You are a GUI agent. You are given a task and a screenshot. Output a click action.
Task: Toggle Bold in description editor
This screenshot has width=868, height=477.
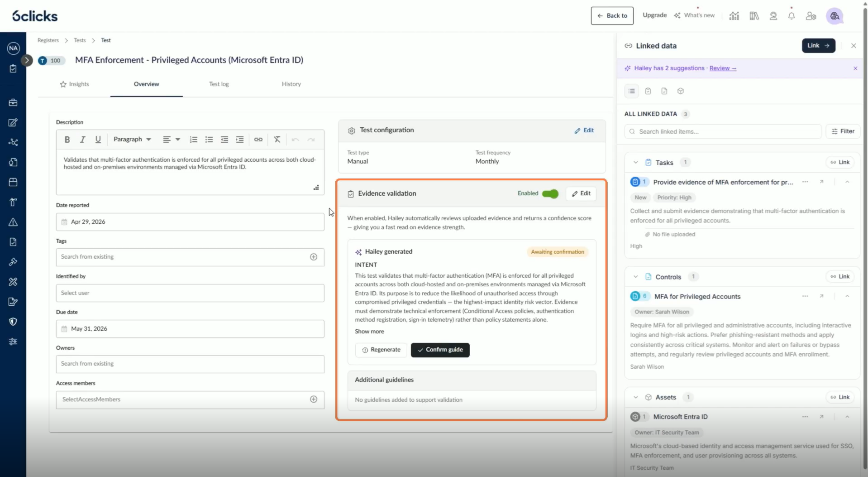click(67, 140)
